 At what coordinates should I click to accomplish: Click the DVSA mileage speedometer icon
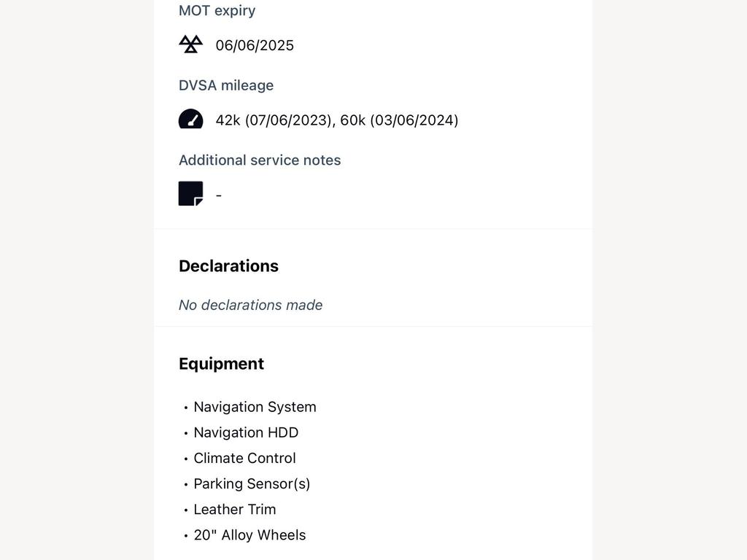click(x=190, y=119)
